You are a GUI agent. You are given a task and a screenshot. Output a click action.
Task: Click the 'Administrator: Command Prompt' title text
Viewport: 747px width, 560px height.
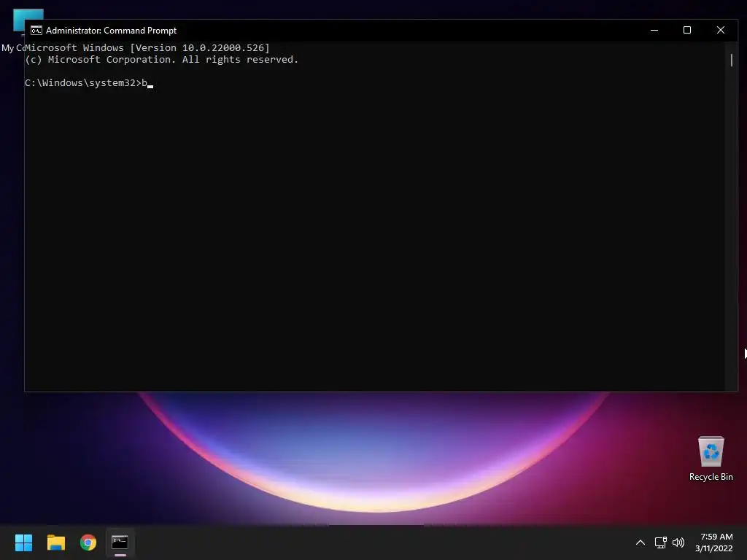click(x=111, y=31)
